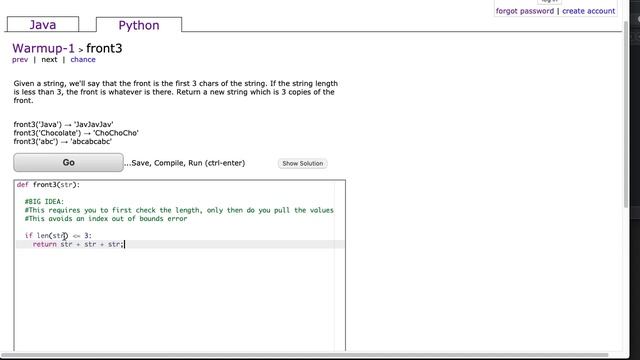The width and height of the screenshot is (640, 360).
Task: Open a chance random problem
Action: [x=83, y=60]
